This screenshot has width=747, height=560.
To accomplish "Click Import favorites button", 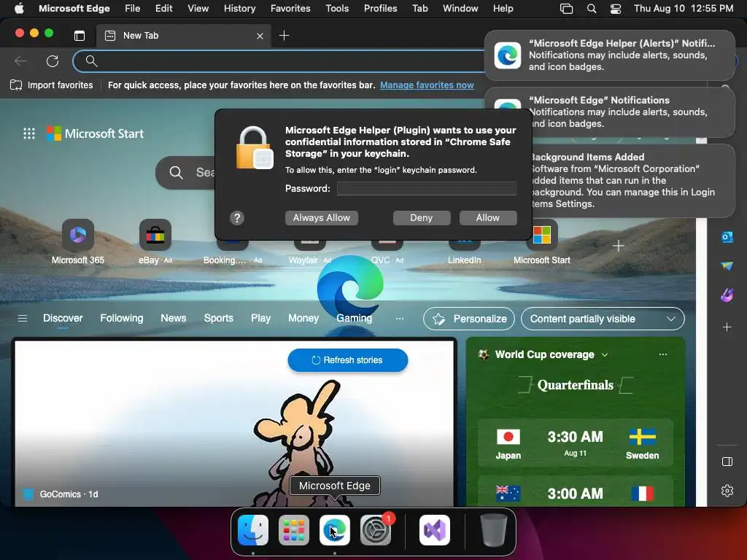I will (x=52, y=85).
